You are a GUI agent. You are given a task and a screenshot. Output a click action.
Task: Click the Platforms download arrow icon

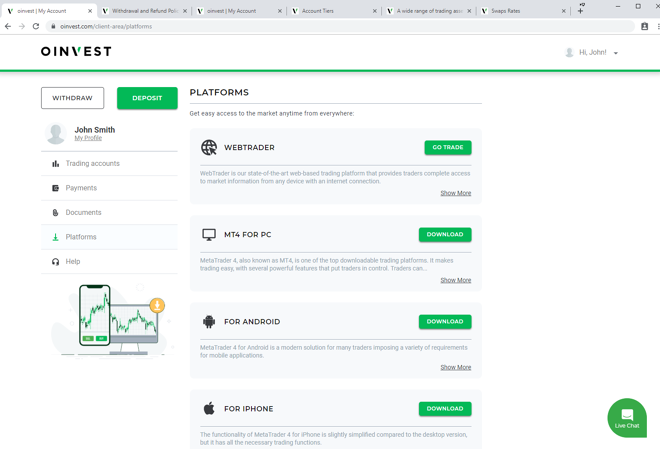[x=56, y=237]
